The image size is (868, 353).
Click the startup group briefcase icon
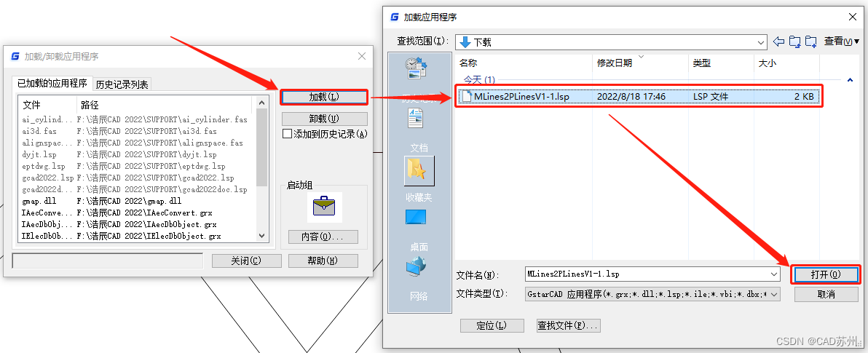pyautogui.click(x=324, y=207)
